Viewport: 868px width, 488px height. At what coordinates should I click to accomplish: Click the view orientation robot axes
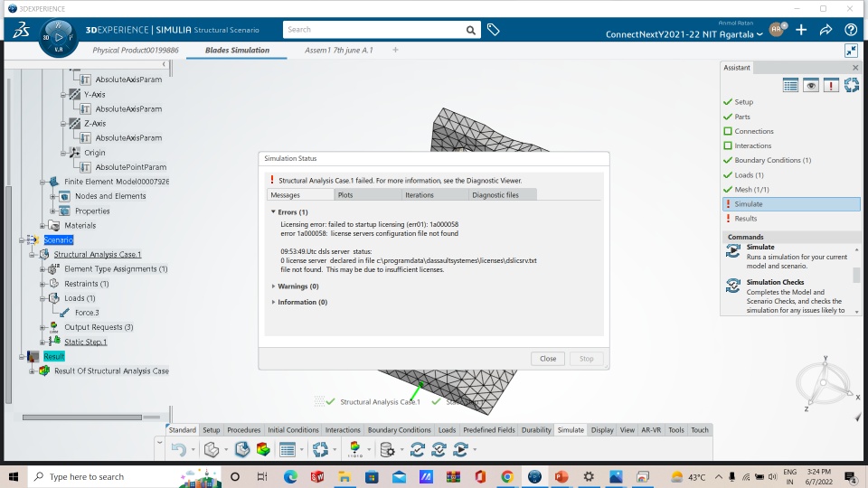click(x=824, y=383)
